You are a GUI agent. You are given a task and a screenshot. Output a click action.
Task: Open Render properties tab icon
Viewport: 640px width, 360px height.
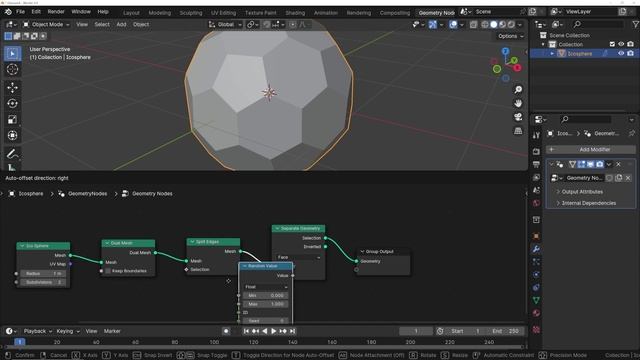tap(536, 151)
